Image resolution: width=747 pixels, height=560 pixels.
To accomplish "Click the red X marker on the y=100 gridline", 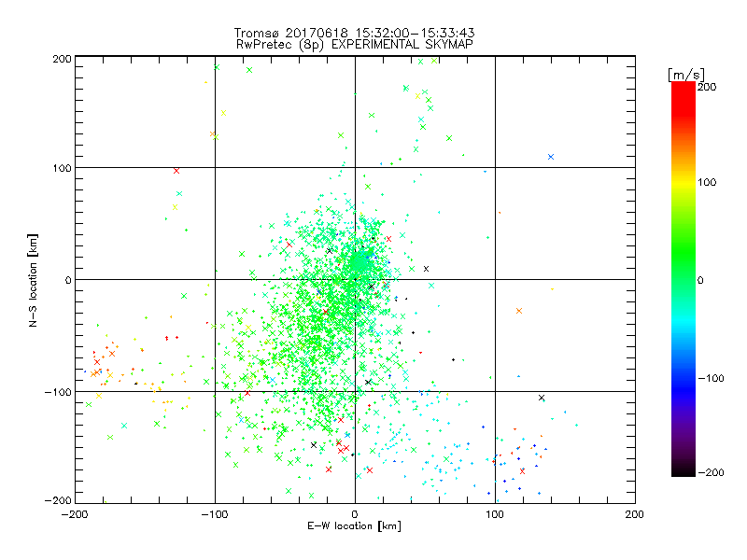I will coord(176,171).
